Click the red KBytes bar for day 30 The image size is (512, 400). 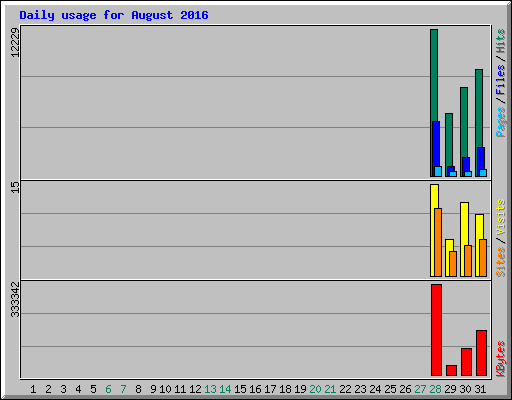(x=466, y=362)
